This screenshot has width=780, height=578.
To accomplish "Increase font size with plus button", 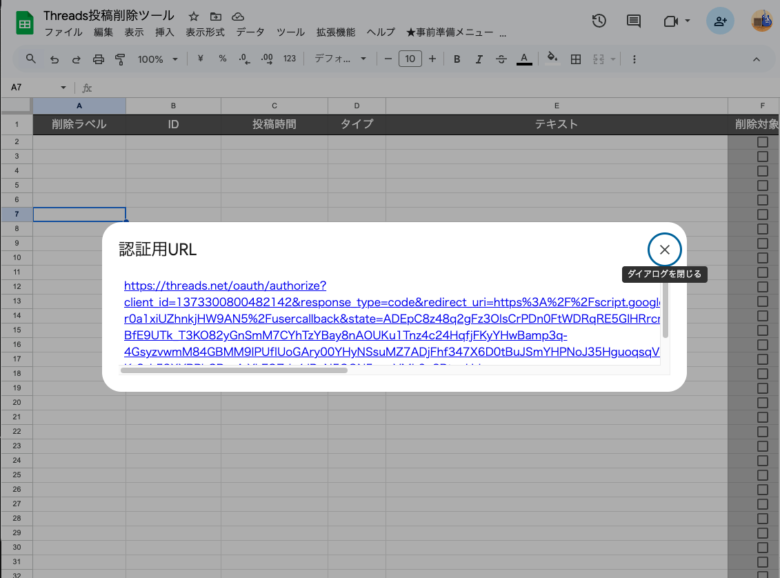I will (x=432, y=59).
